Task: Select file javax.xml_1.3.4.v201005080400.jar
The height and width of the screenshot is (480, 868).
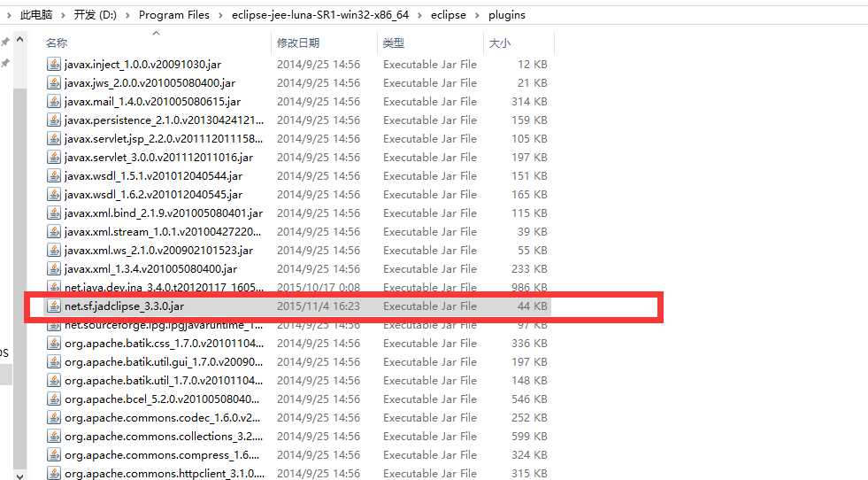Action: (150, 269)
